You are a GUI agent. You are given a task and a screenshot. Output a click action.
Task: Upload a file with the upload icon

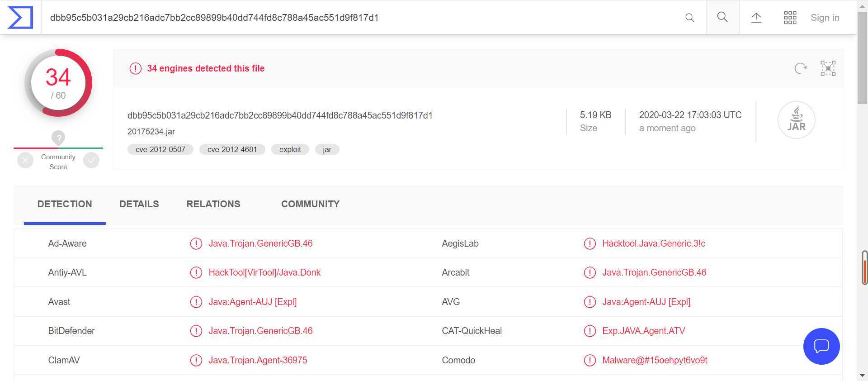point(756,18)
